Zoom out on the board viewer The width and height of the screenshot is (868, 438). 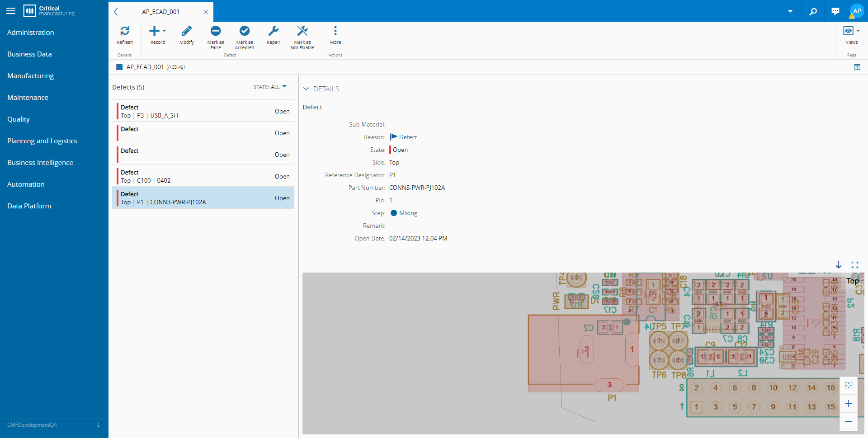pos(848,422)
